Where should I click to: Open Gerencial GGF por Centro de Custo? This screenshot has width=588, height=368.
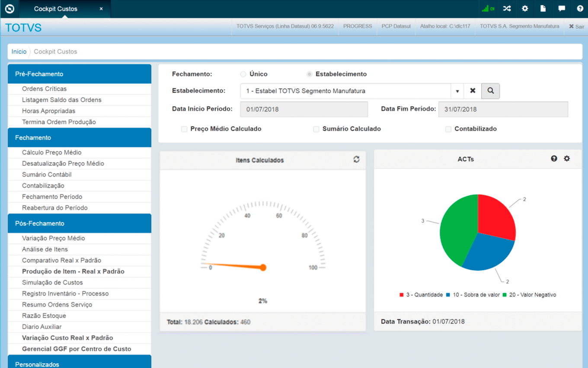click(80, 349)
